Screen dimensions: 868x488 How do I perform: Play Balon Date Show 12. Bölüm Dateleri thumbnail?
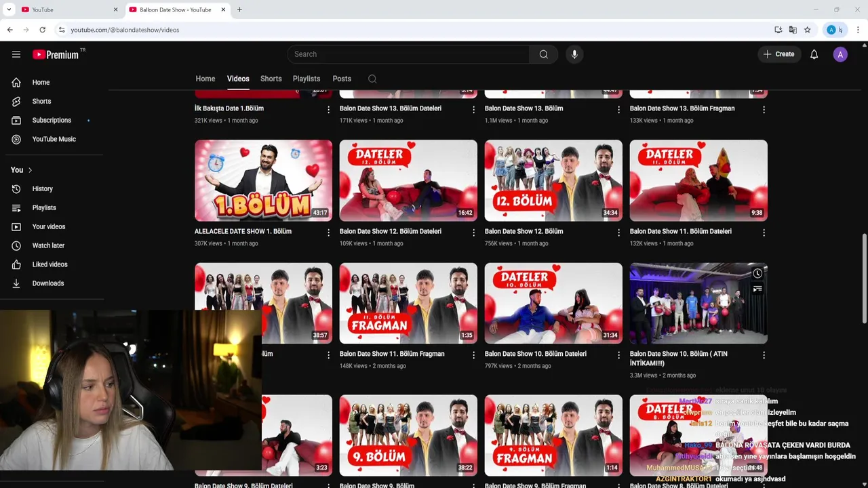(408, 180)
